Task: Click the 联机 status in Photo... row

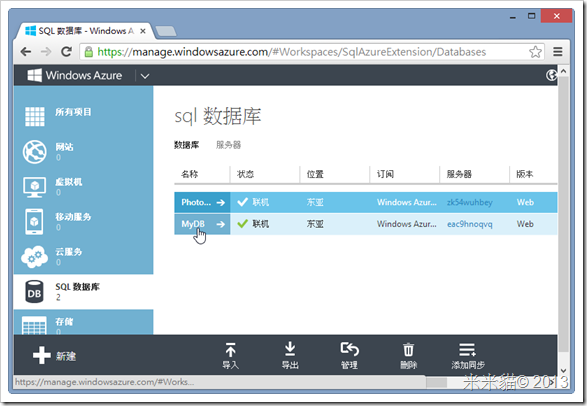Action: (x=260, y=202)
